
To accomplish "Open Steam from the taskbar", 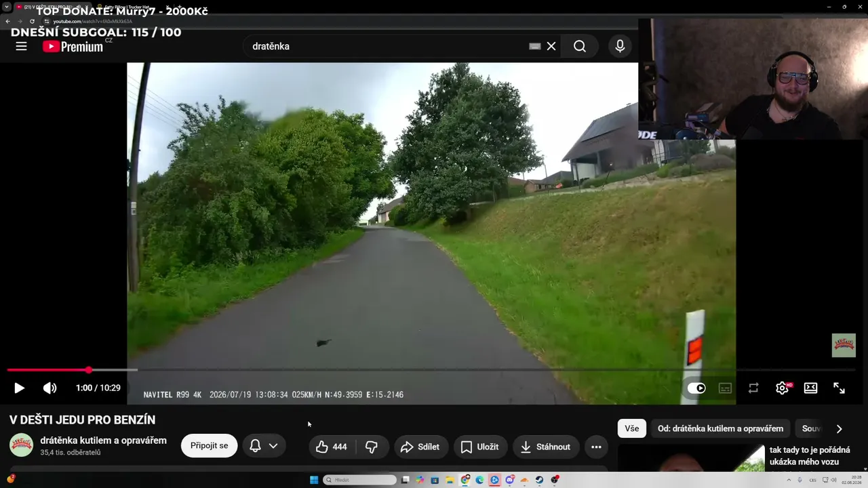I will [539, 480].
